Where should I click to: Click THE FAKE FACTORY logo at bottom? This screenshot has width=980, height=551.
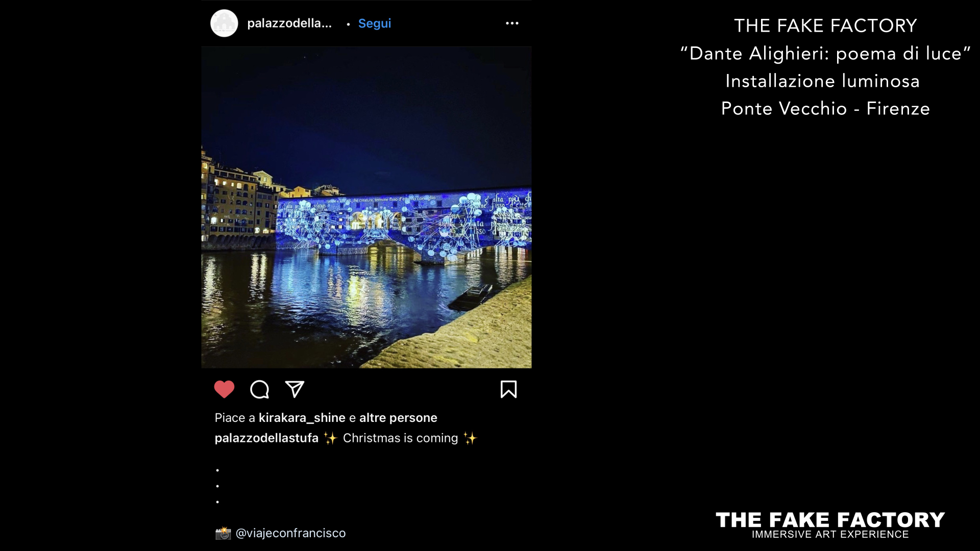[830, 520]
